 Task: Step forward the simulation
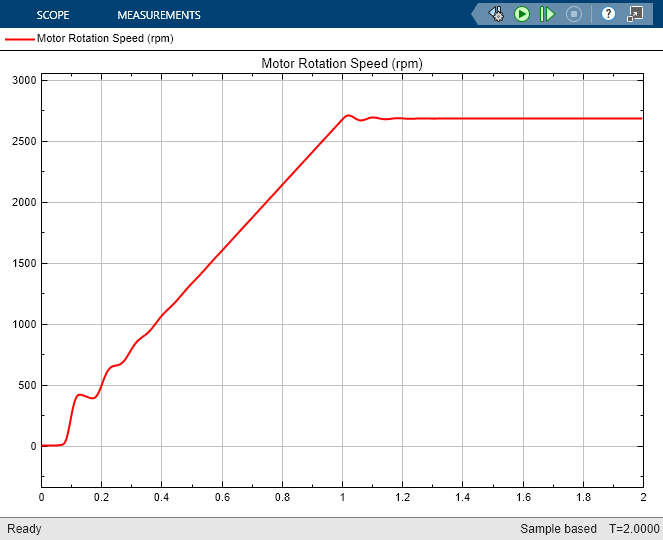pyautogui.click(x=548, y=14)
